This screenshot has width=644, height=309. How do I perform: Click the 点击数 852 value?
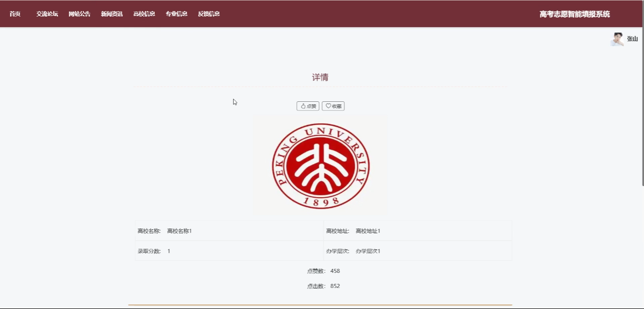(335, 286)
